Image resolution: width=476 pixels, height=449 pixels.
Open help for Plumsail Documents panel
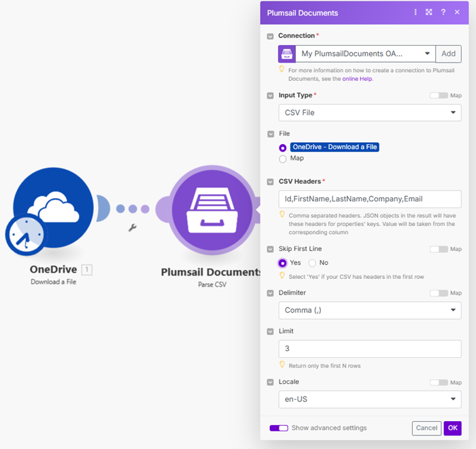pyautogui.click(x=443, y=12)
